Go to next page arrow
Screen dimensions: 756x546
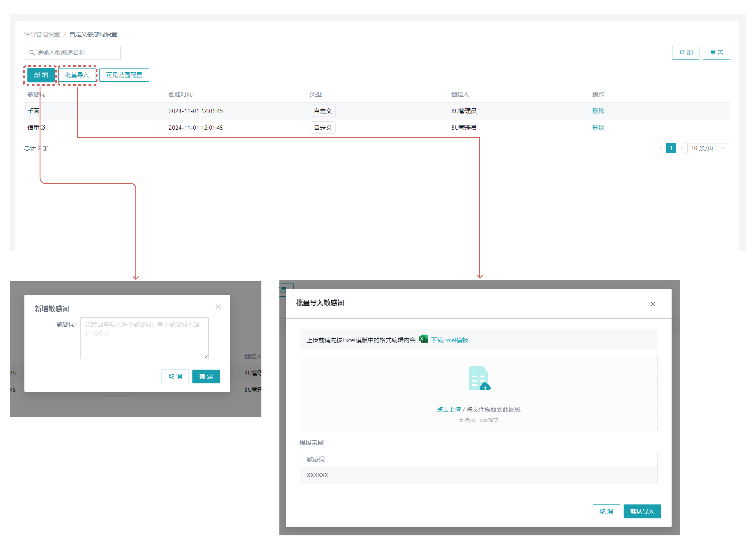tap(681, 148)
